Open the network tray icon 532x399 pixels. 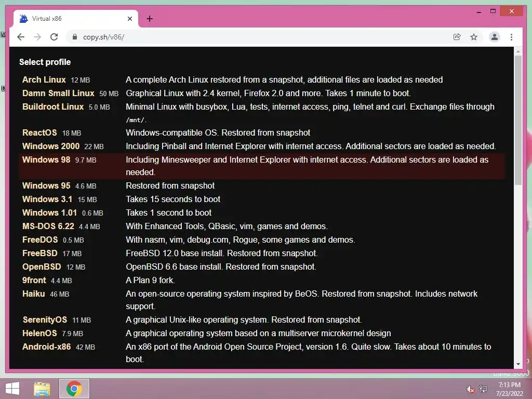point(483,389)
